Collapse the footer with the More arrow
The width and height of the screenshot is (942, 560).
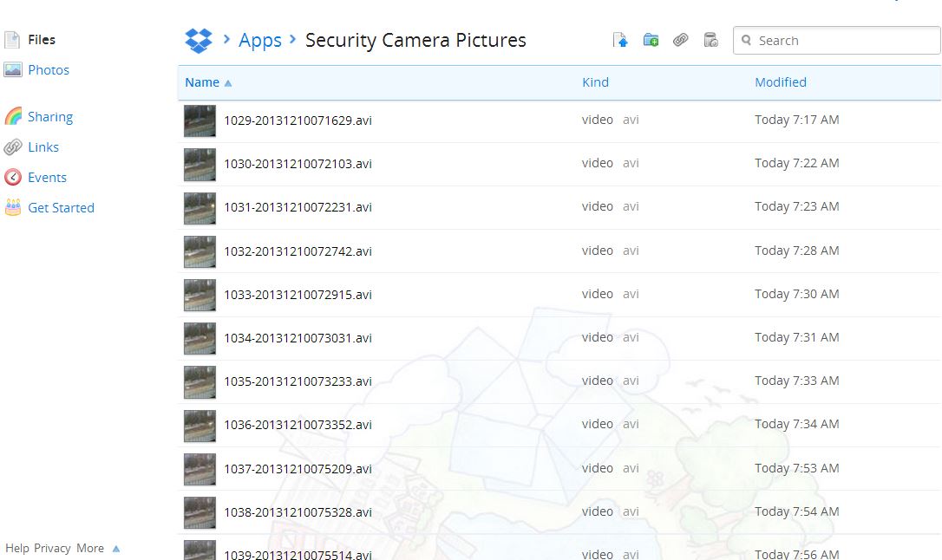(x=115, y=548)
